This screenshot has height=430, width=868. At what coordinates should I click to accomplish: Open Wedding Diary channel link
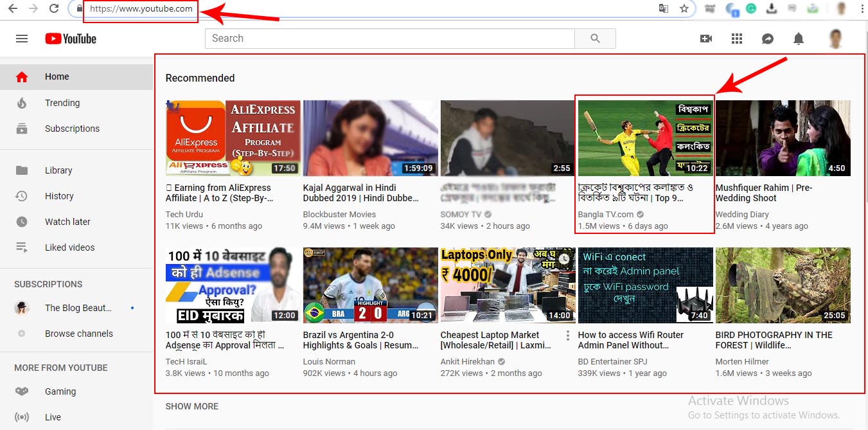[x=742, y=215]
